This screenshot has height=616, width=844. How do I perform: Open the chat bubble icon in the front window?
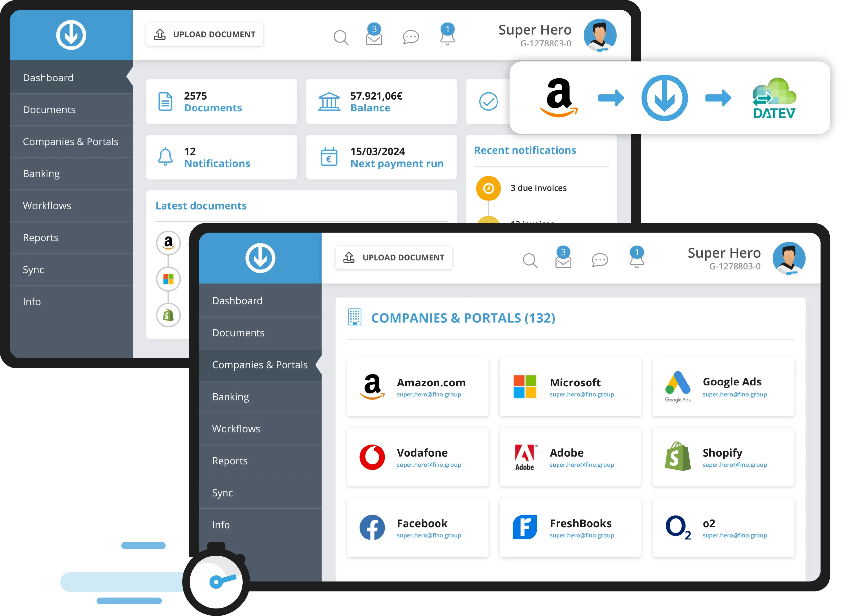click(x=600, y=260)
